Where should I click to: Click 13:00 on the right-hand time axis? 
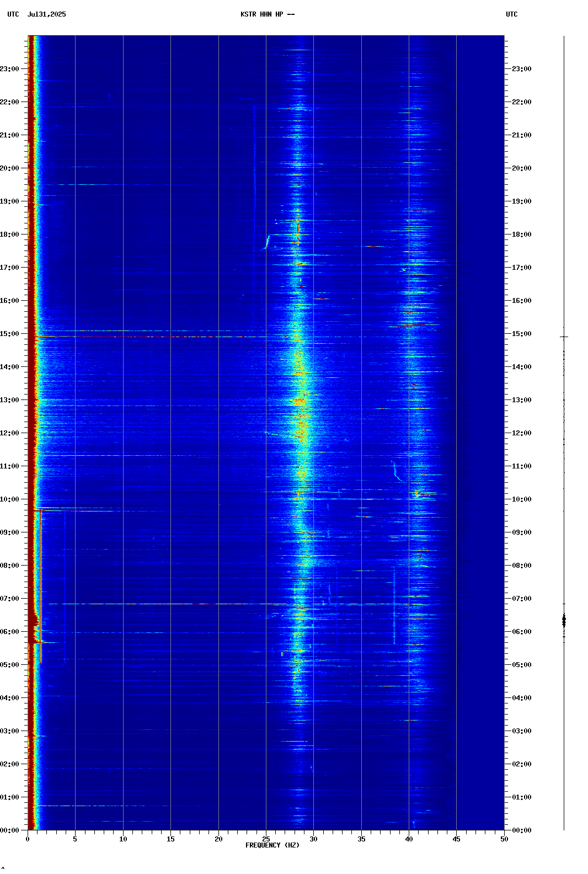pyautogui.click(x=522, y=400)
